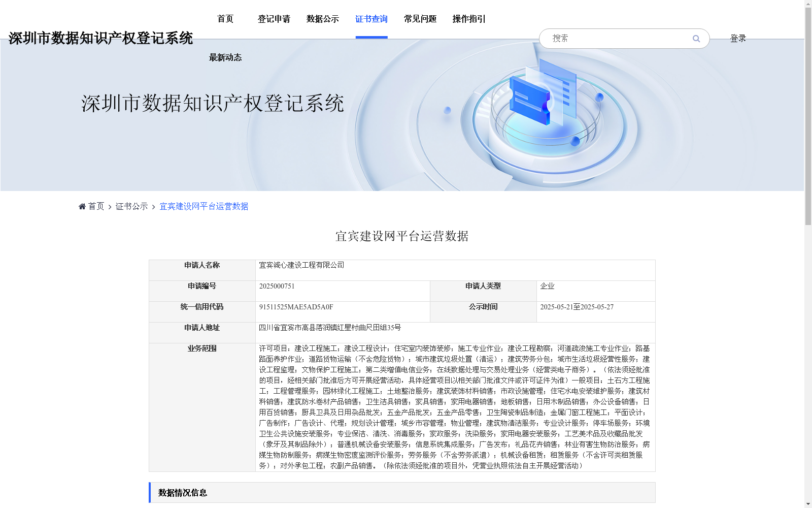Open the 登记申请 menu item

[274, 19]
